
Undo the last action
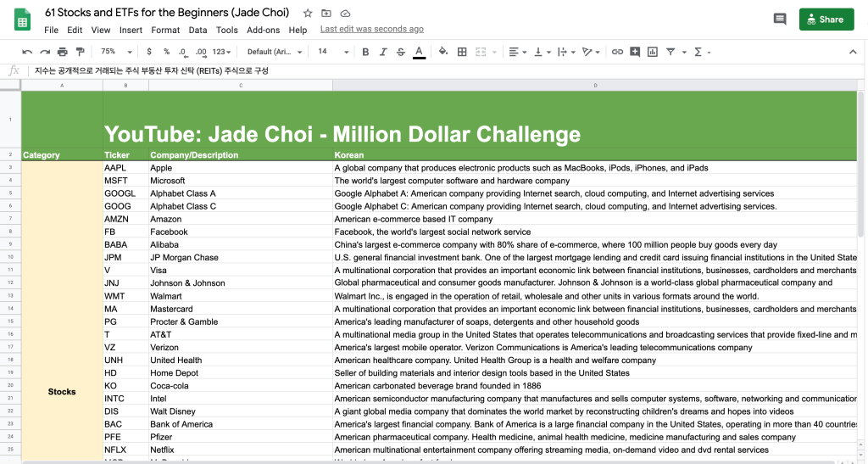tap(26, 52)
